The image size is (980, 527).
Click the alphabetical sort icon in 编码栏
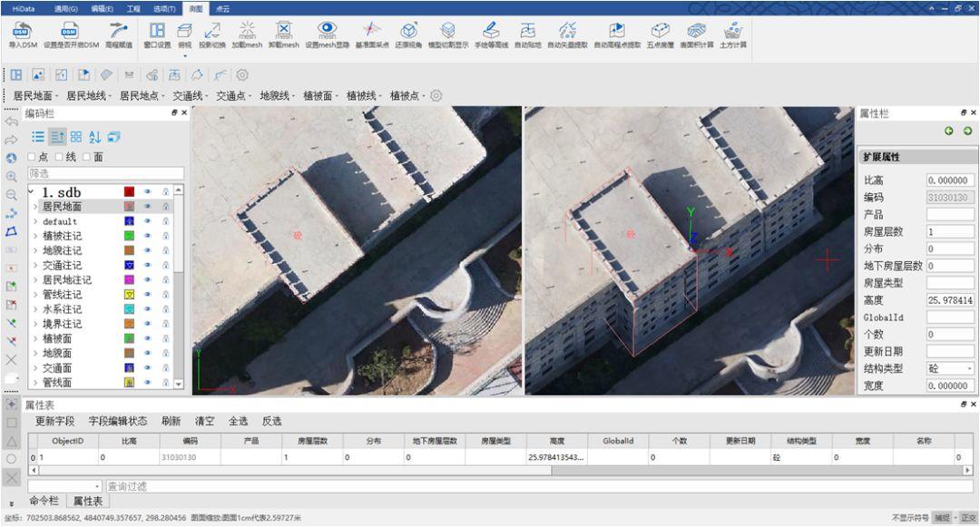[x=95, y=137]
